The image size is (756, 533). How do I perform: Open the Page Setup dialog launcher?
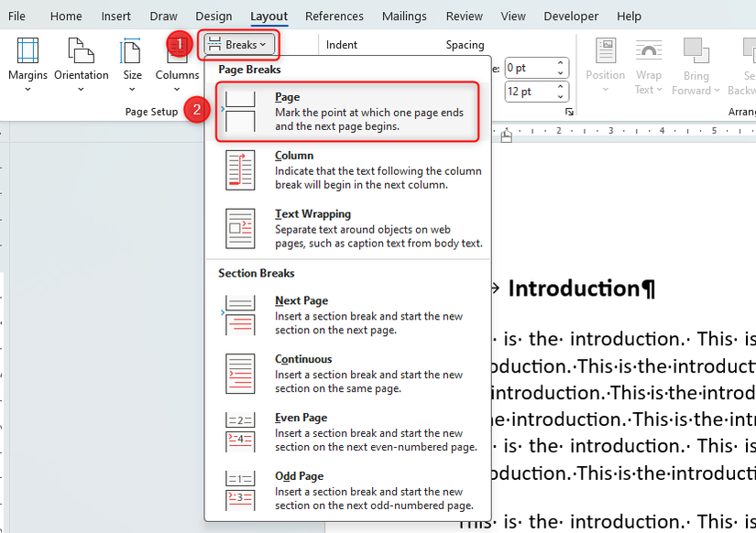(569, 111)
